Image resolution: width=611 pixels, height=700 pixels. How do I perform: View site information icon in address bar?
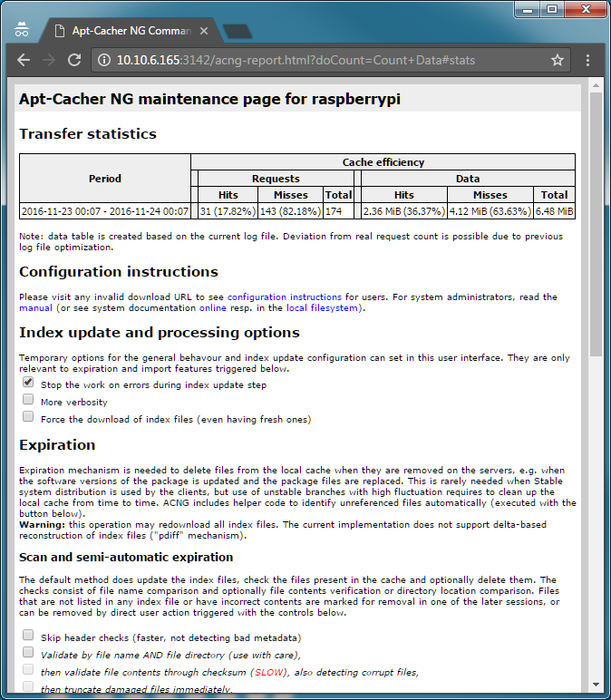[x=103, y=60]
